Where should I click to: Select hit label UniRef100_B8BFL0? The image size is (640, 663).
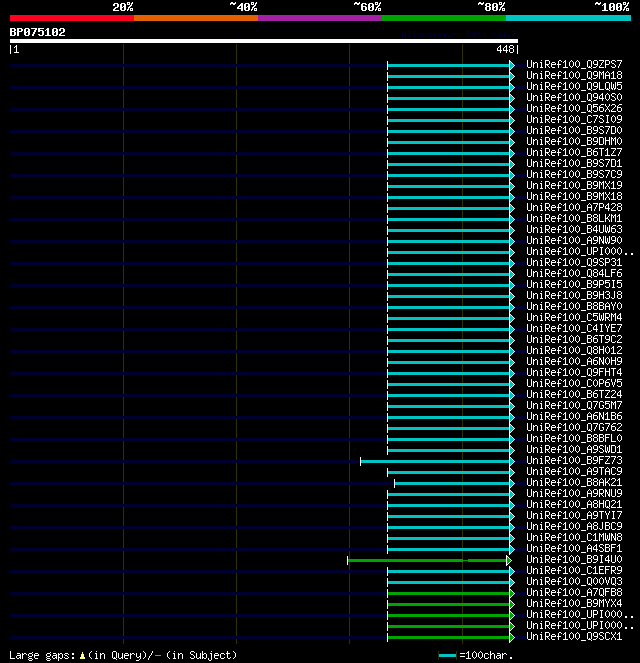(x=574, y=438)
